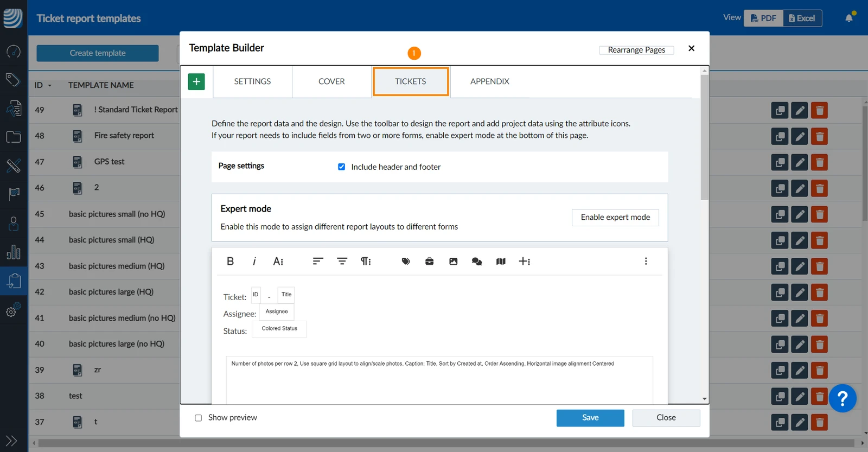Screen dimensions: 868x452
Task: Click the map plan icon in toolbar
Action: (501, 261)
